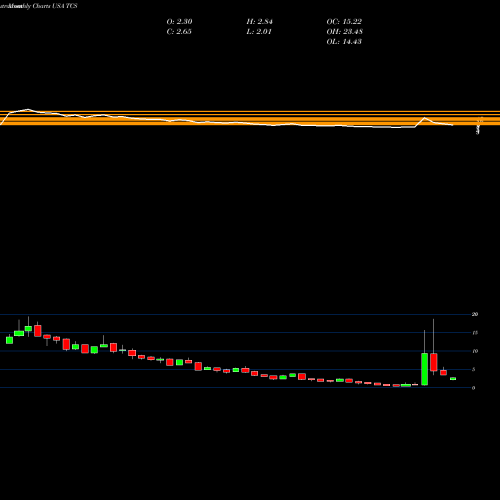The height and width of the screenshot is (500, 500).
Task: Select the final small green candle on the right
Action: click(453, 379)
